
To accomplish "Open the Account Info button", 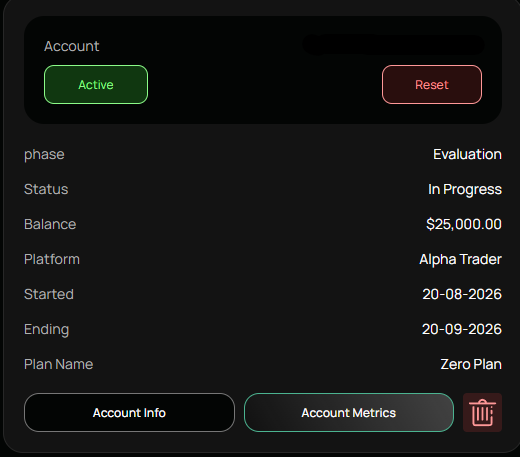I will (129, 413).
